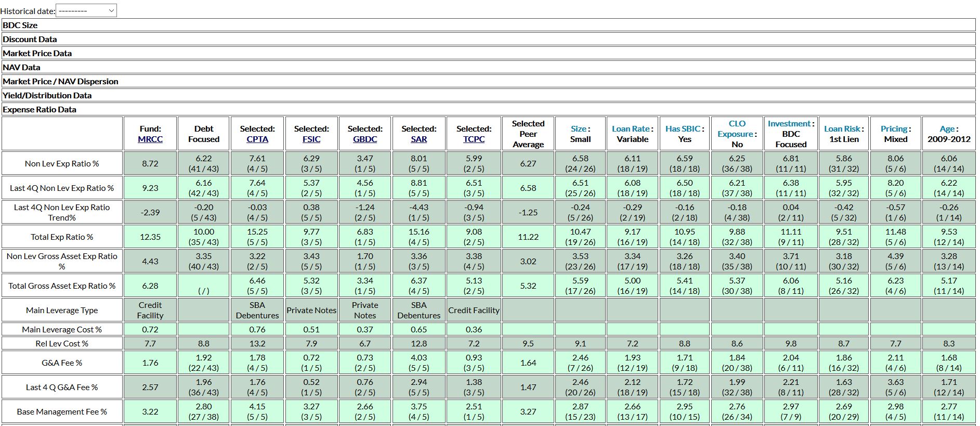Open the MRCC fund link
Screen dimensions: 980x426
coord(150,139)
